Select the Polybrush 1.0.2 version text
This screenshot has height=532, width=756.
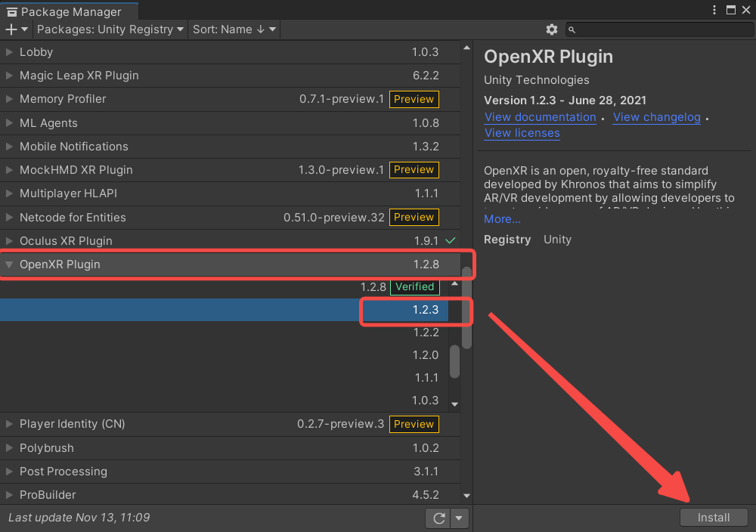coord(426,447)
